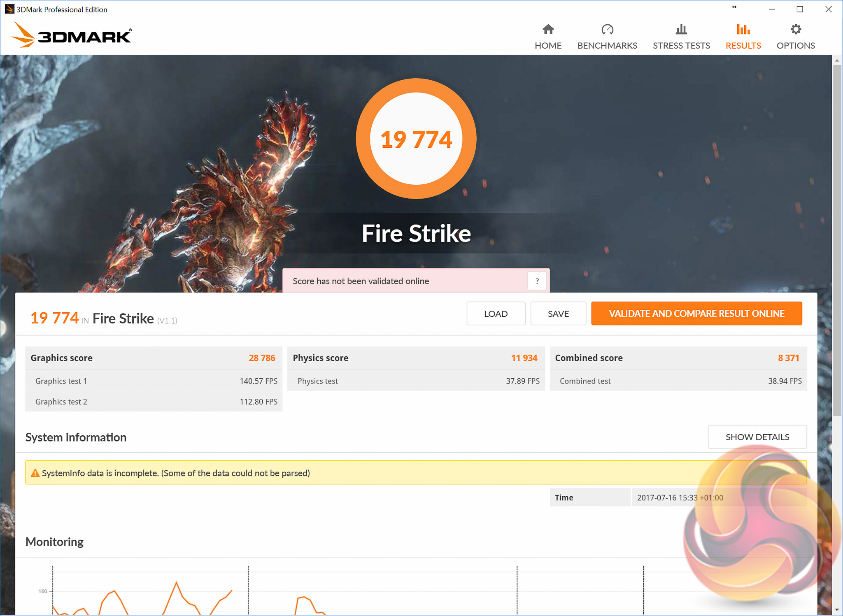Switch to the BENCHMARKS tab label
Screen dimensions: 843x616
(x=607, y=46)
